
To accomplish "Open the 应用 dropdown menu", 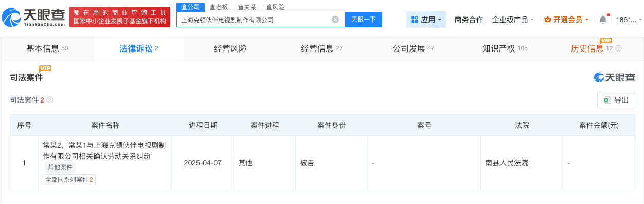I will click(426, 20).
